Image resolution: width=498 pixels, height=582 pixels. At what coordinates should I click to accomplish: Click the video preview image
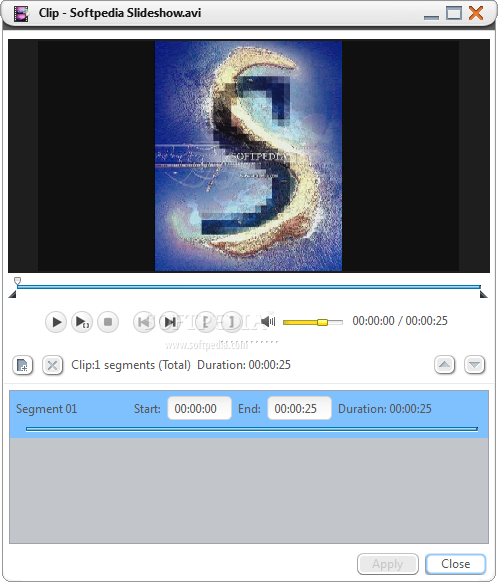(x=248, y=156)
